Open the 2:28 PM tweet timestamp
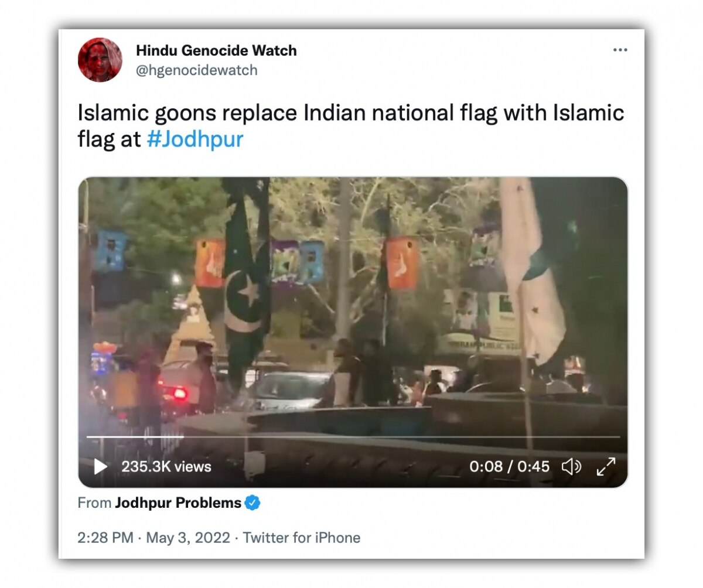 click(x=105, y=538)
